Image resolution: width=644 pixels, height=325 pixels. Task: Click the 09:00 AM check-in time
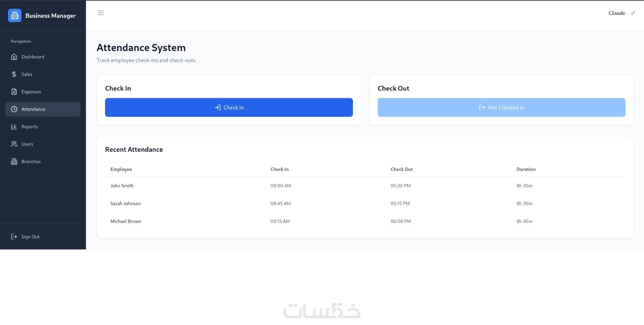[x=281, y=186]
